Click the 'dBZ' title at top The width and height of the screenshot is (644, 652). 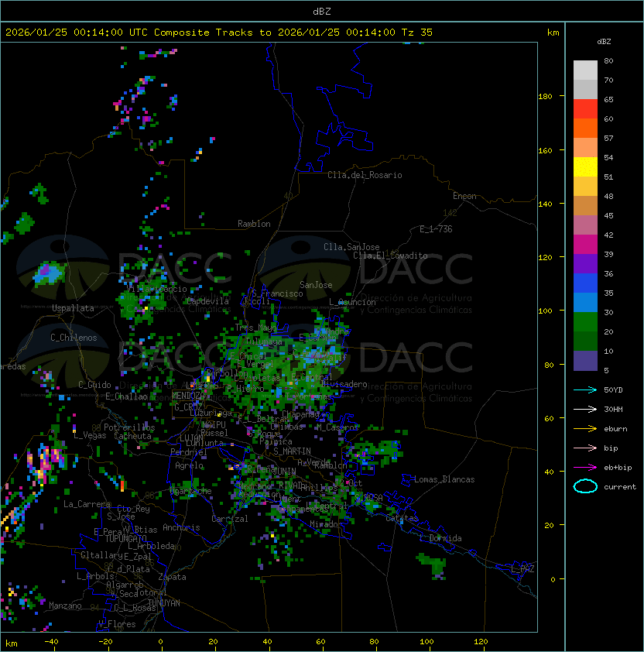tap(322, 12)
